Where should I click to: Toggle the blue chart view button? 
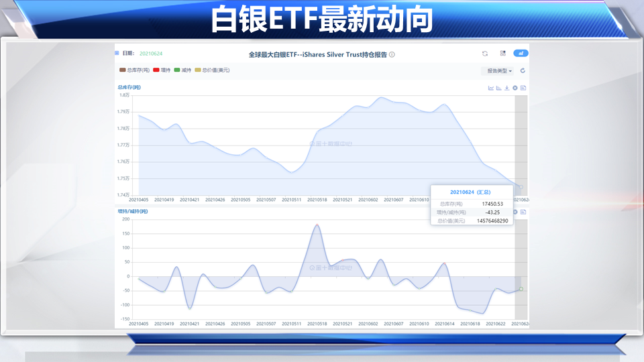point(521,54)
